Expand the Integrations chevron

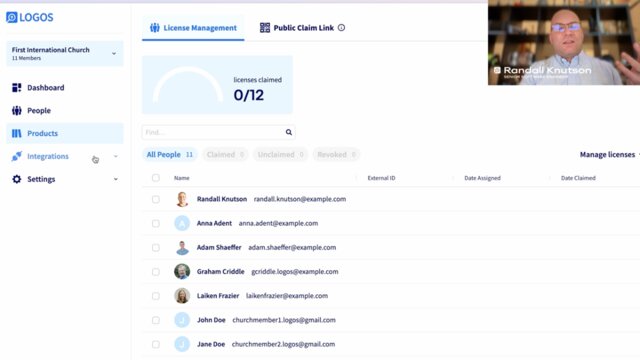point(116,156)
